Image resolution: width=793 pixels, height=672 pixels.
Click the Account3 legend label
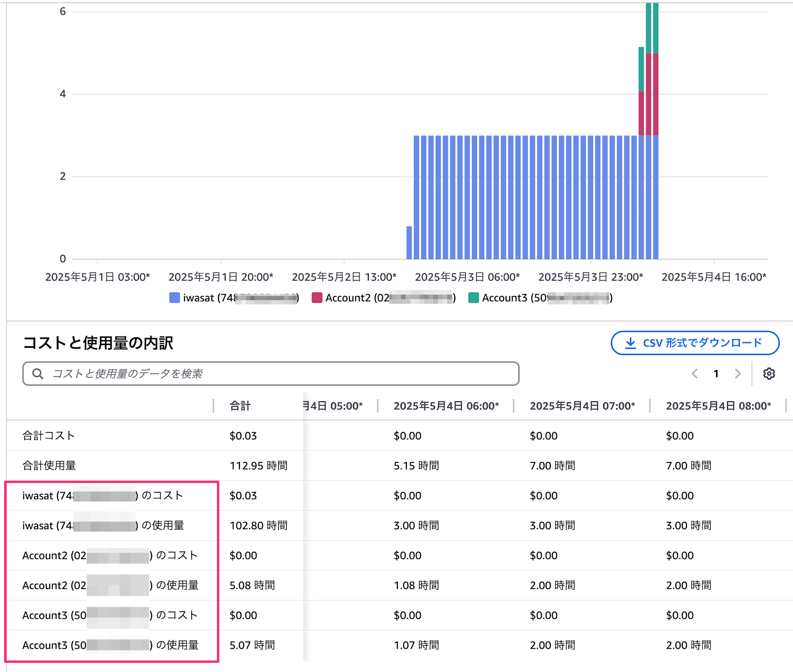[x=547, y=298]
